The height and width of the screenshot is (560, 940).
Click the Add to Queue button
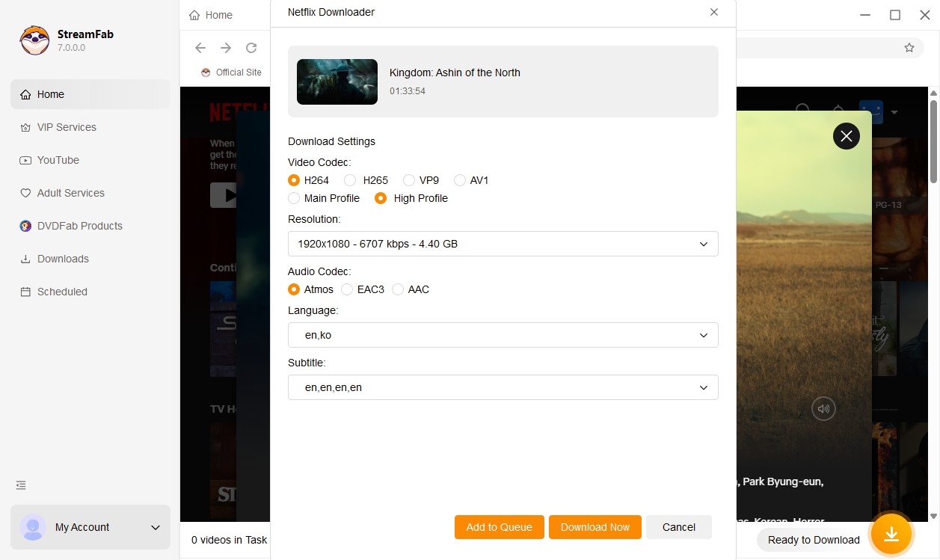[x=499, y=527]
